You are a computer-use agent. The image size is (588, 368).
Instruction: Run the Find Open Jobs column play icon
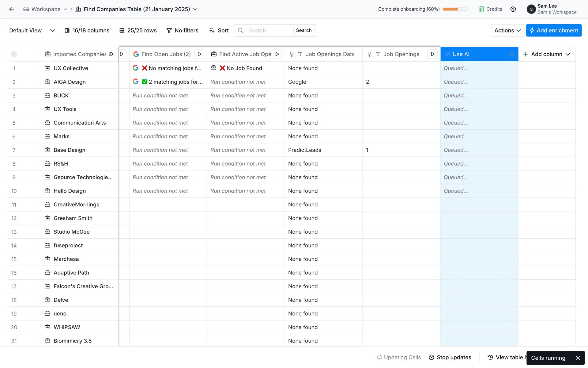pos(199,54)
